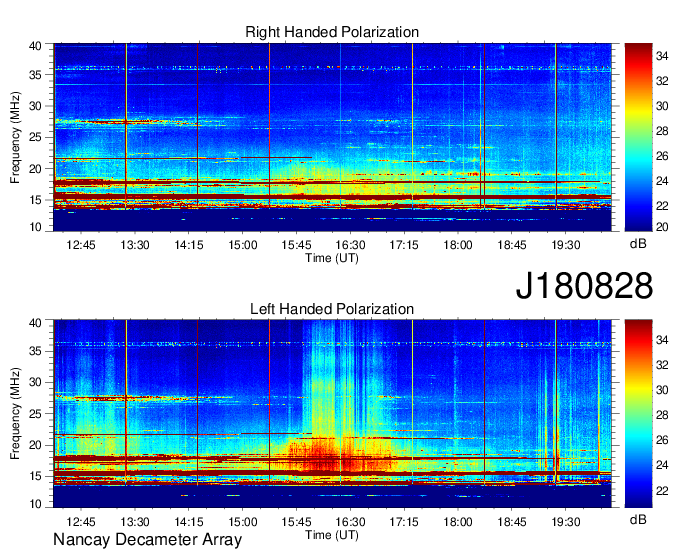The height and width of the screenshot is (552, 680).
Task: Click the 35 MHz tick of Right Handed plot
Action: pos(35,75)
